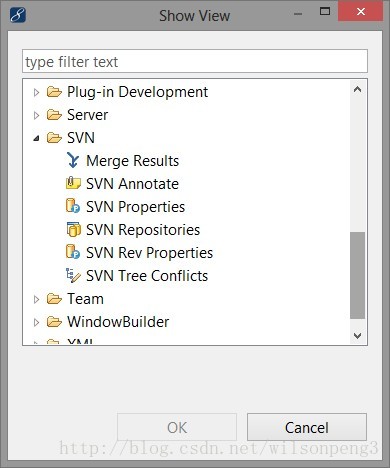Click the Team folder icon

coord(54,299)
